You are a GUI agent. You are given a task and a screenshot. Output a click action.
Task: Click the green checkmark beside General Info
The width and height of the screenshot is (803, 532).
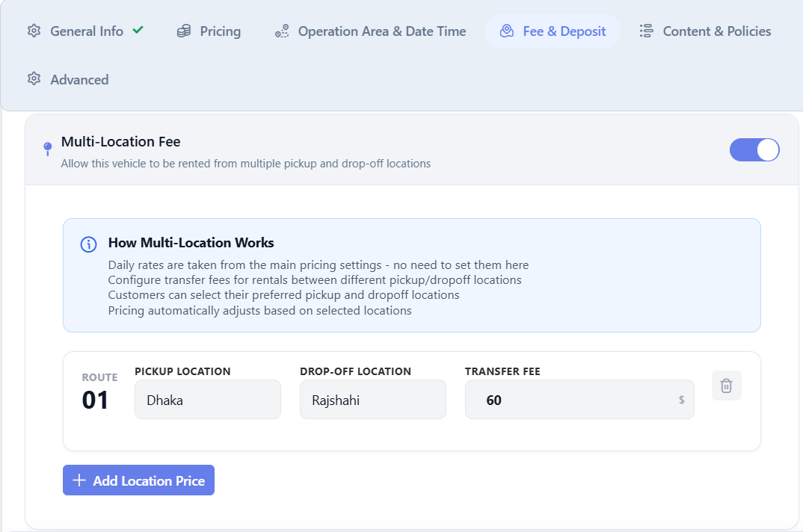point(138,30)
